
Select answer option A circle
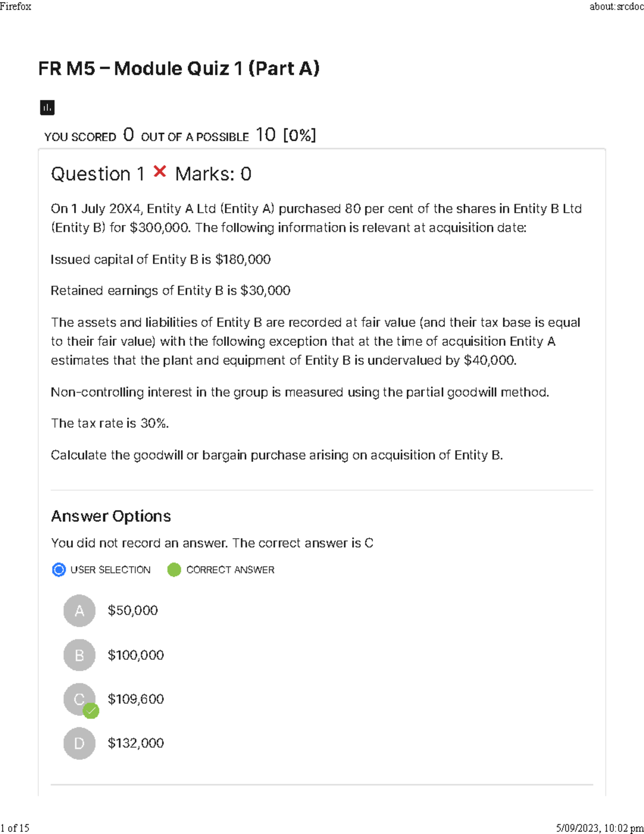(x=79, y=611)
